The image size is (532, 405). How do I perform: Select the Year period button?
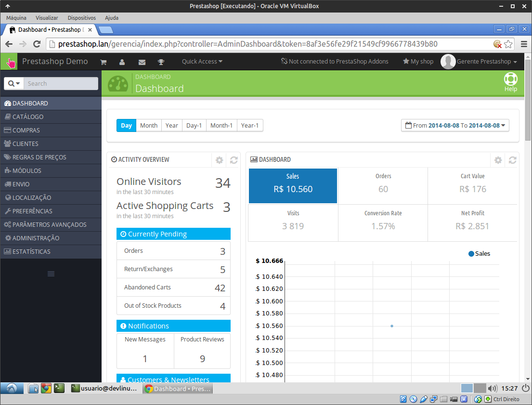(x=172, y=125)
